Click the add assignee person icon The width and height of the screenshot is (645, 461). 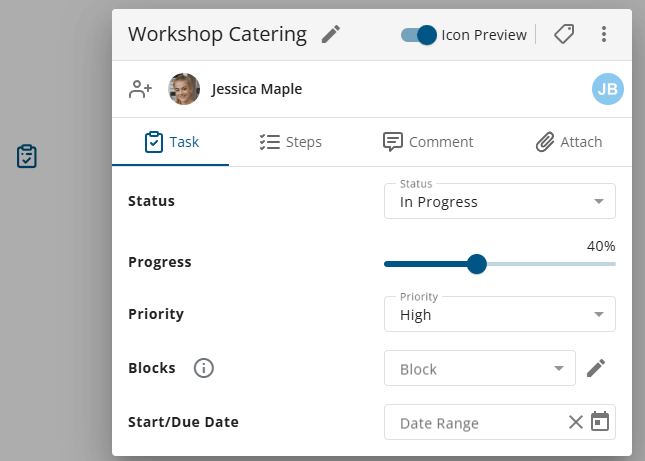pos(140,89)
